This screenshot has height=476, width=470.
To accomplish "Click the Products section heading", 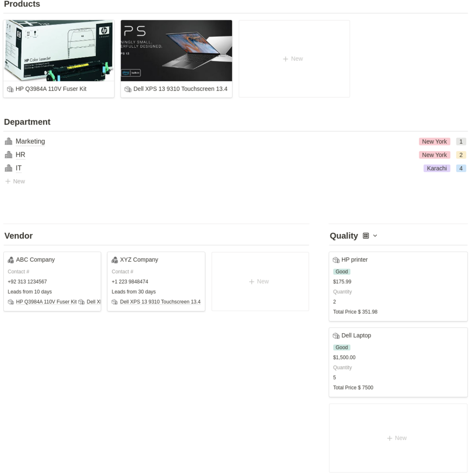I will click(x=22, y=4).
